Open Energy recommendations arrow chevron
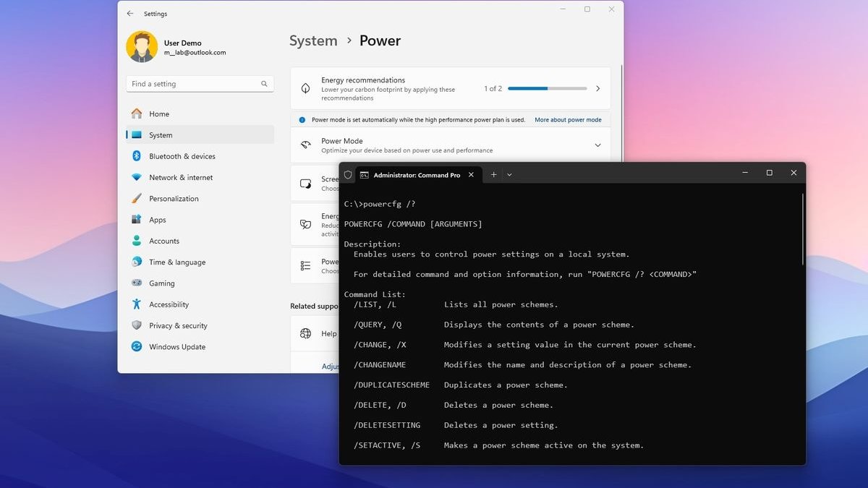 [x=597, y=88]
